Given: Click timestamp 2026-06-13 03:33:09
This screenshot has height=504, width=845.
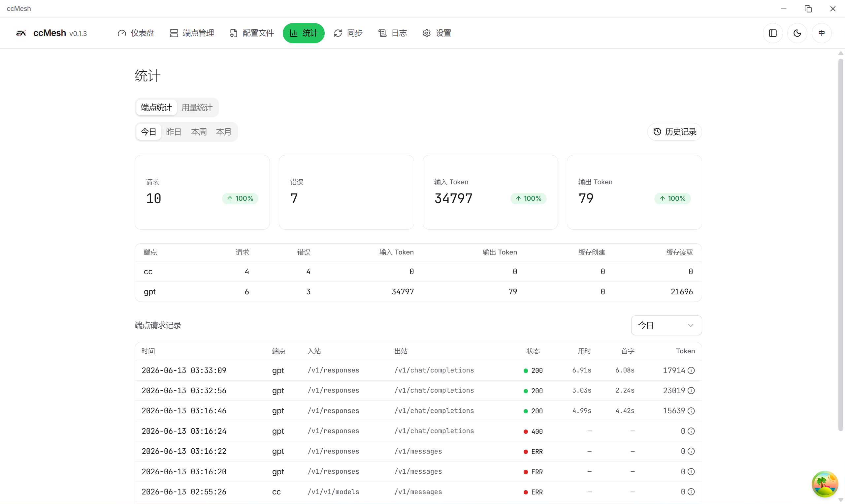Looking at the screenshot, I should 184,371.
